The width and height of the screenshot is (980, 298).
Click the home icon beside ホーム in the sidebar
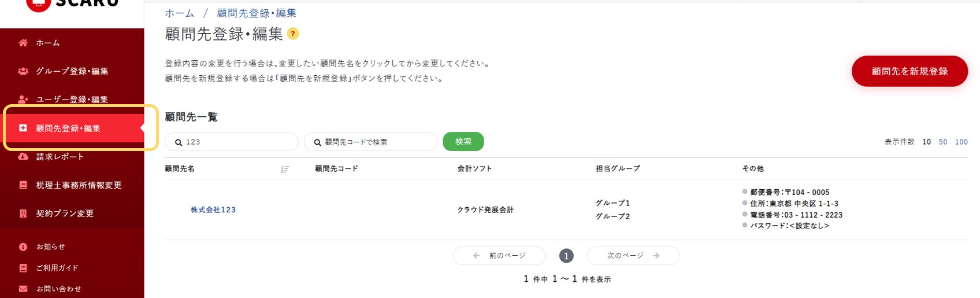tap(23, 43)
